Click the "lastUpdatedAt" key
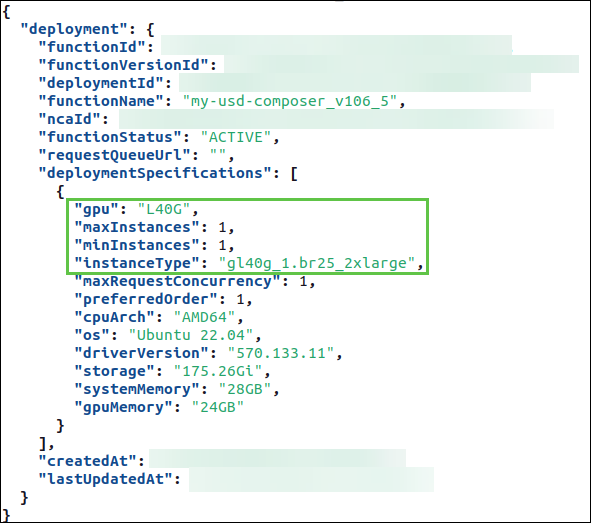The image size is (591, 523). (106, 479)
